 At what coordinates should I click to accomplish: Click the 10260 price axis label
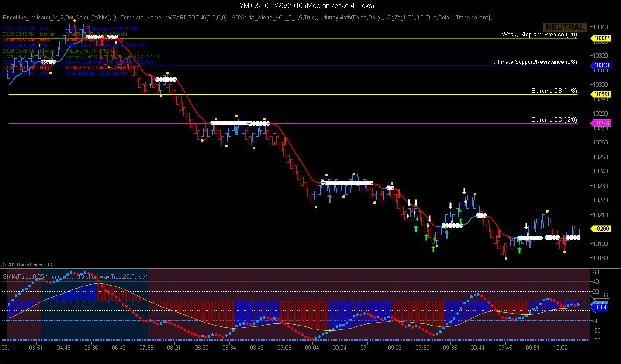pyautogui.click(x=601, y=142)
